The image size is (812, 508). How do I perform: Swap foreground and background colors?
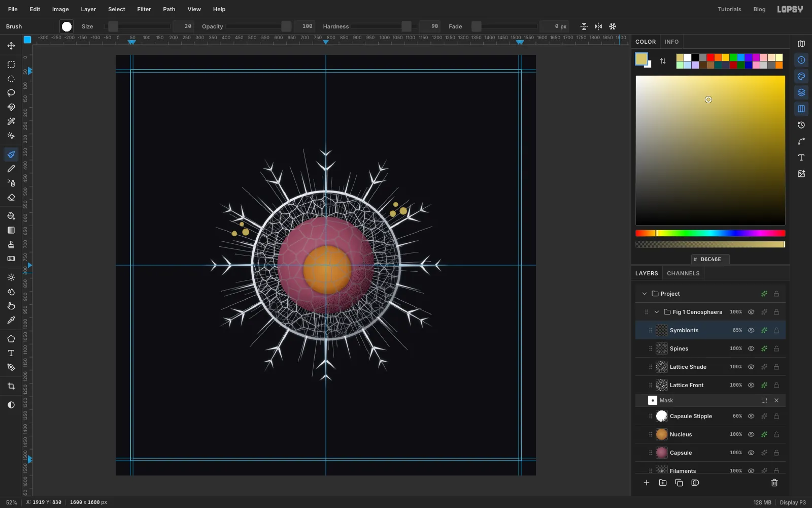point(663,61)
